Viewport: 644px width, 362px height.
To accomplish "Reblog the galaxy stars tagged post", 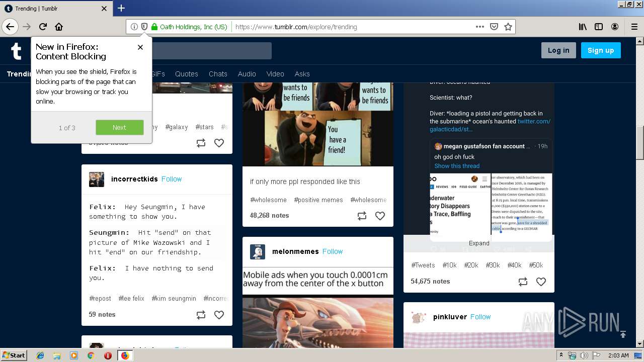I will coord(201,143).
